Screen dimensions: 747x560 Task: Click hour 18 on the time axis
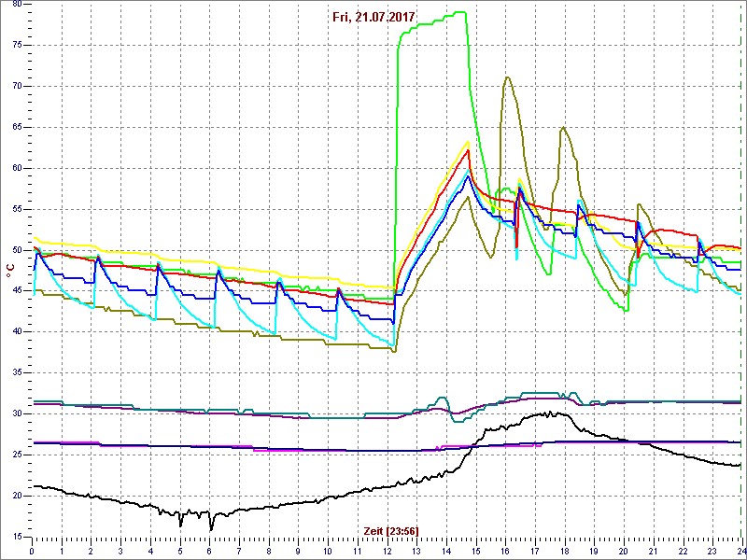(564, 550)
